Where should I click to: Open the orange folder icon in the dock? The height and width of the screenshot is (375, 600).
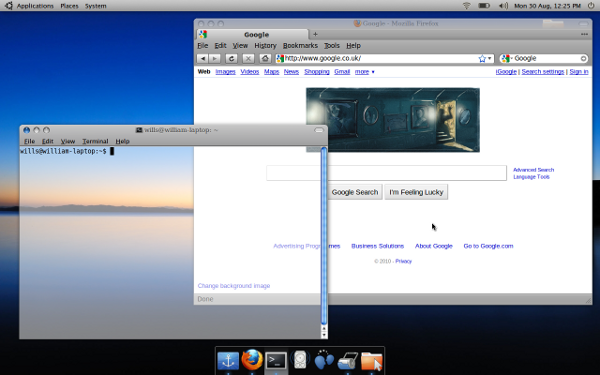coord(372,361)
